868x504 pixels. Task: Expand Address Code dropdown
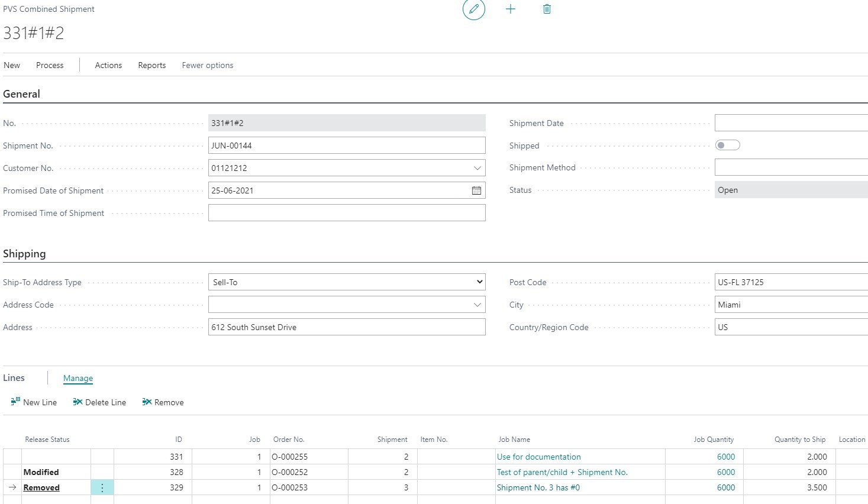point(477,305)
